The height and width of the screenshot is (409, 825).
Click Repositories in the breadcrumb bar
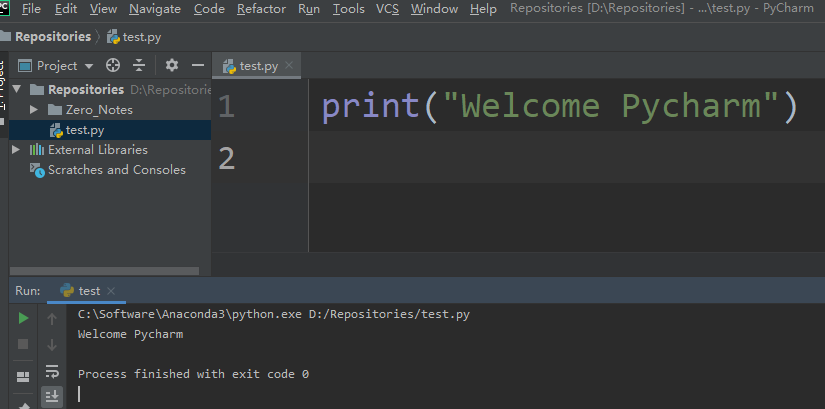pyautogui.click(x=51, y=37)
